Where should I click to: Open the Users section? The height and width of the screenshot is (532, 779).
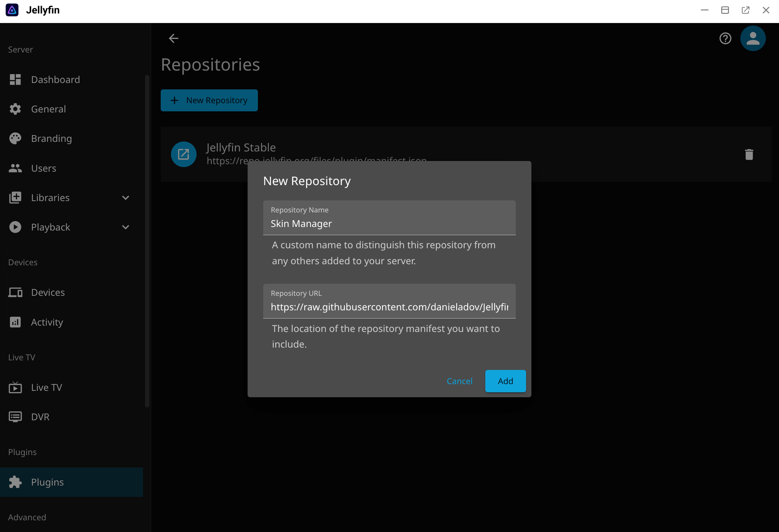coord(71,168)
